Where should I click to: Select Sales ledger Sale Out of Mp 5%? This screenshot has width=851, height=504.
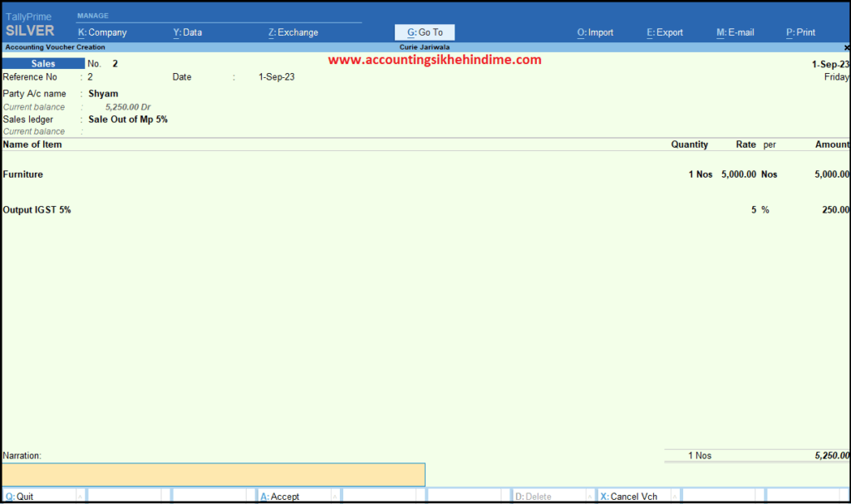pos(128,120)
